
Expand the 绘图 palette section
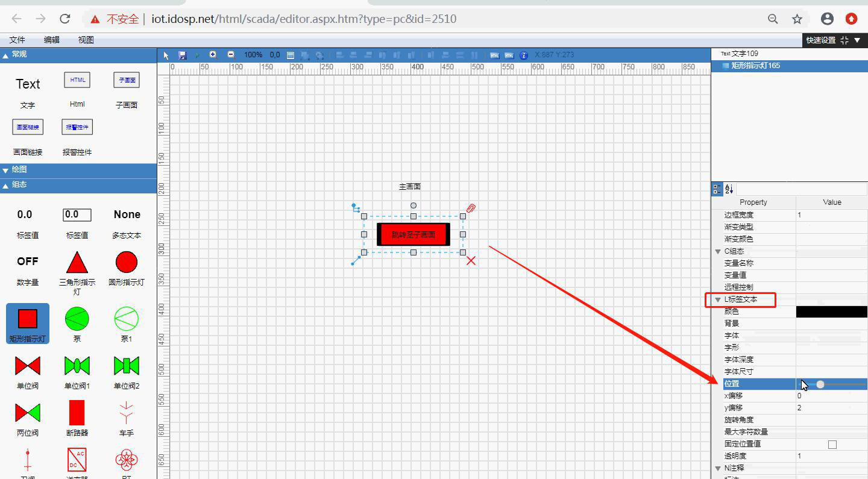pyautogui.click(x=5, y=171)
